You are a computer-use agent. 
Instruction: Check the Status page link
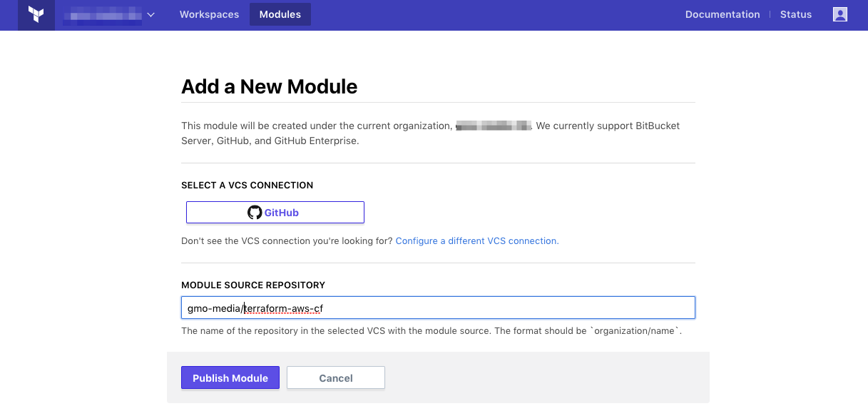tap(796, 14)
